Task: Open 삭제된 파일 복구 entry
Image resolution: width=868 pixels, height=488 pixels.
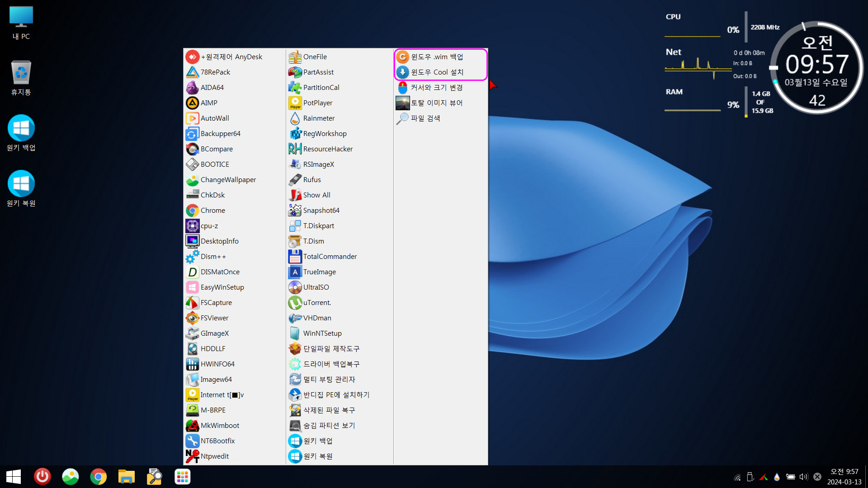Action: (x=340, y=410)
